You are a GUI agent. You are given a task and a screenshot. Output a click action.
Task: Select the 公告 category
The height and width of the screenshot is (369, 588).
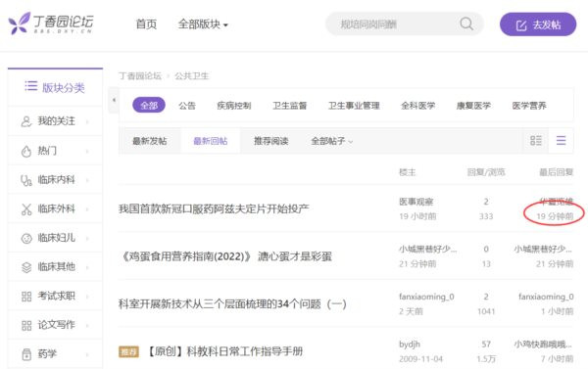click(187, 106)
